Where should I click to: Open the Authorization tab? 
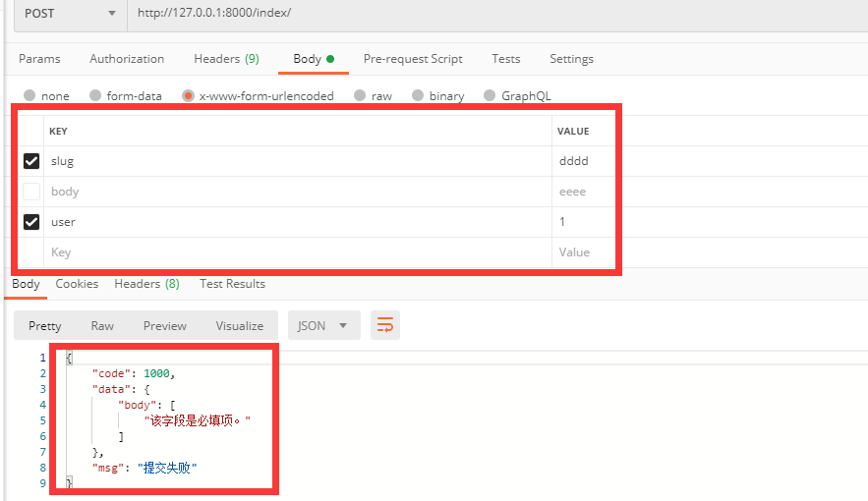coord(127,59)
